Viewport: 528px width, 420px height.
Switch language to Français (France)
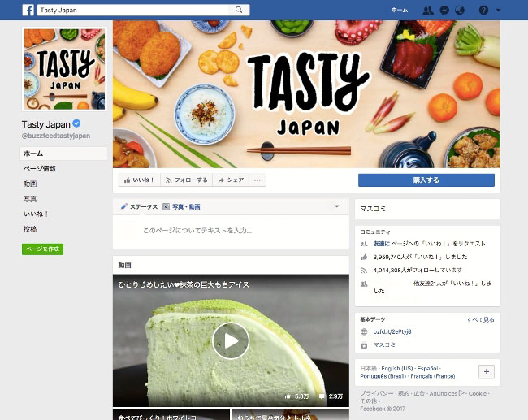[433, 376]
